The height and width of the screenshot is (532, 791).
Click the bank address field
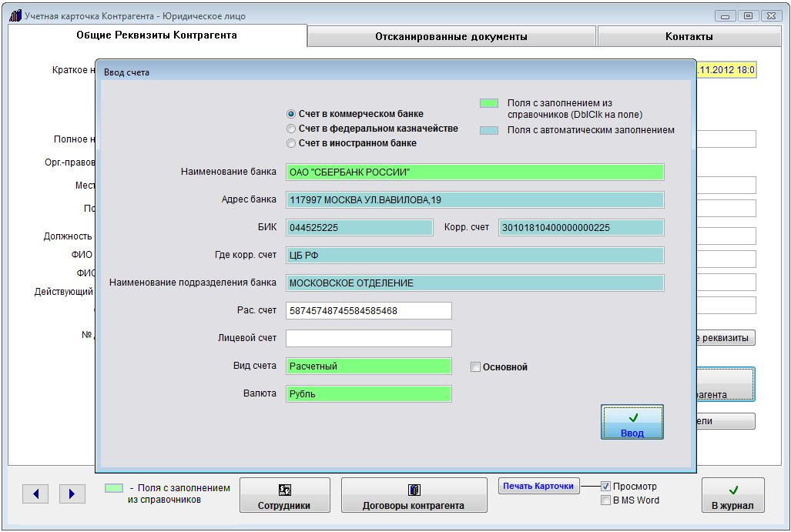[474, 199]
